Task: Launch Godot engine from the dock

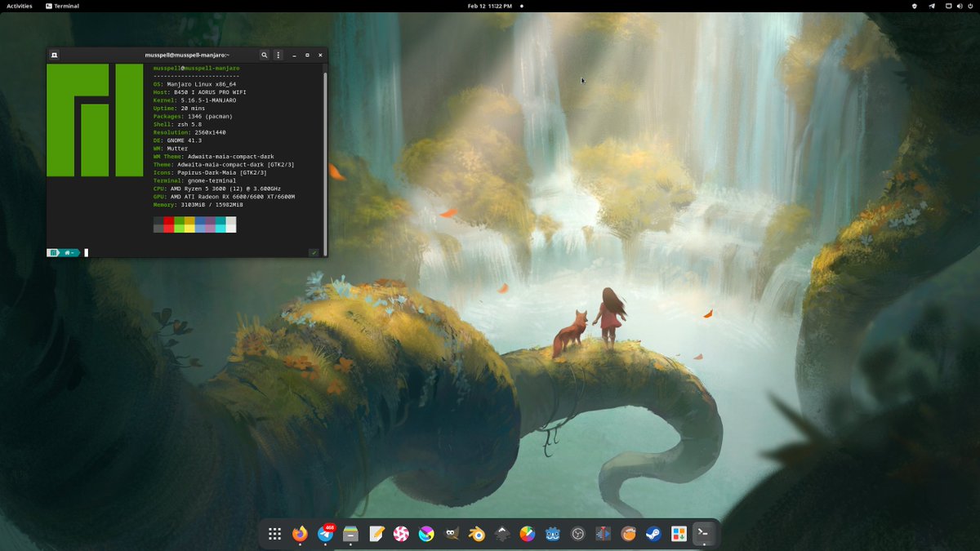Action: coord(553,534)
